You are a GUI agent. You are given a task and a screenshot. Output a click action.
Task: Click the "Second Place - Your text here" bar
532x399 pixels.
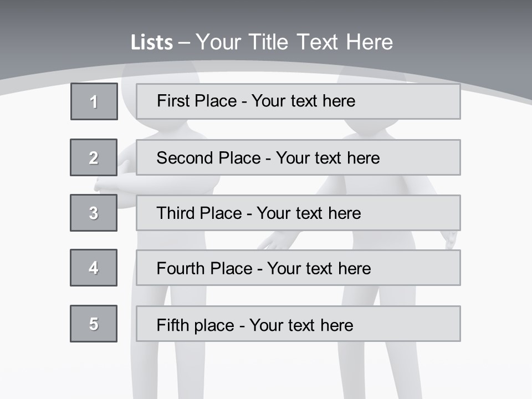pyautogui.click(x=298, y=157)
